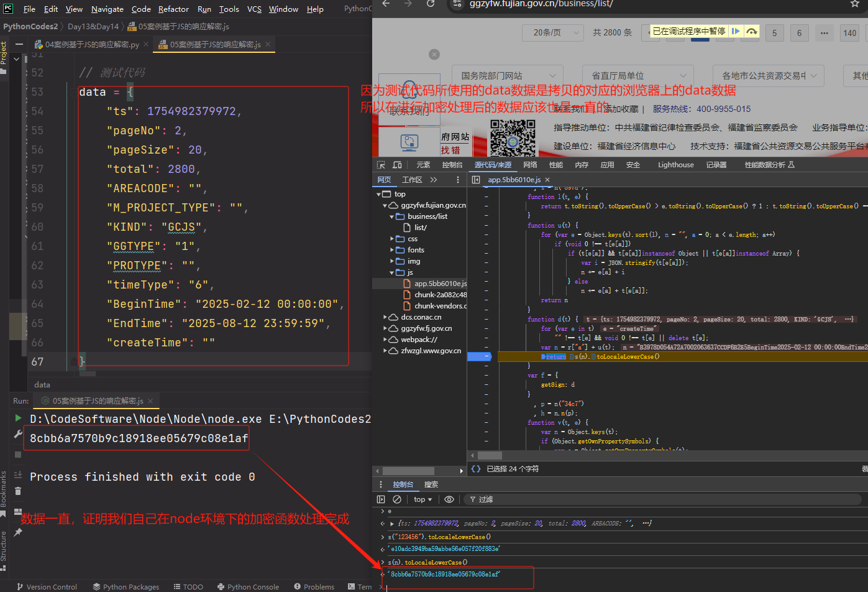Clear the console with the ban icon
The width and height of the screenshot is (868, 592).
click(x=397, y=499)
